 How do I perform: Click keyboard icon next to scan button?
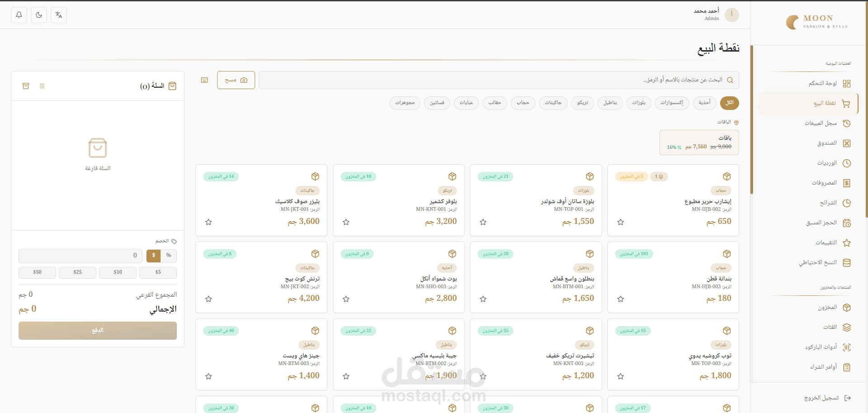coord(204,80)
